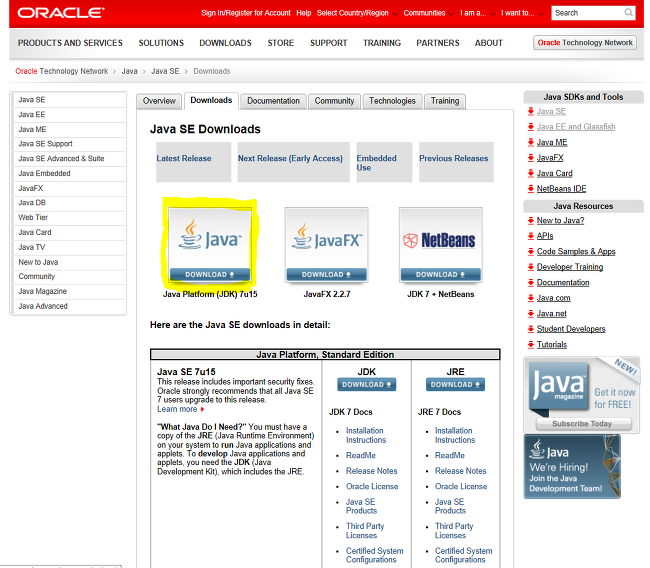Open JRE 7 Docs ReadMe link
Screen dimensions: 650x568
click(450, 455)
